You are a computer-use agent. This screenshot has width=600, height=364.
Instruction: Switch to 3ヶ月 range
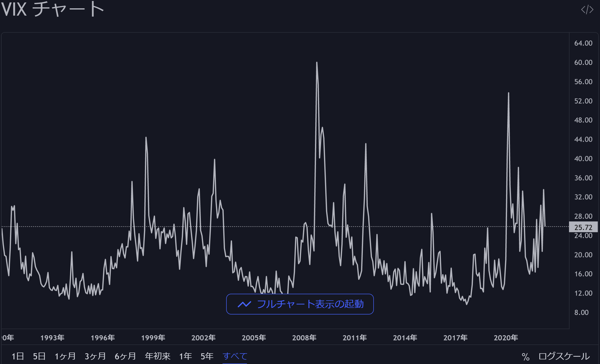pyautogui.click(x=95, y=356)
